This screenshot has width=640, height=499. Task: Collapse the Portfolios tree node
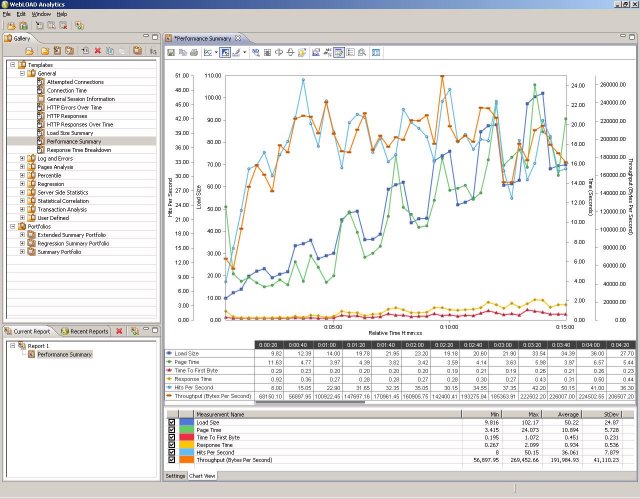pos(12,226)
